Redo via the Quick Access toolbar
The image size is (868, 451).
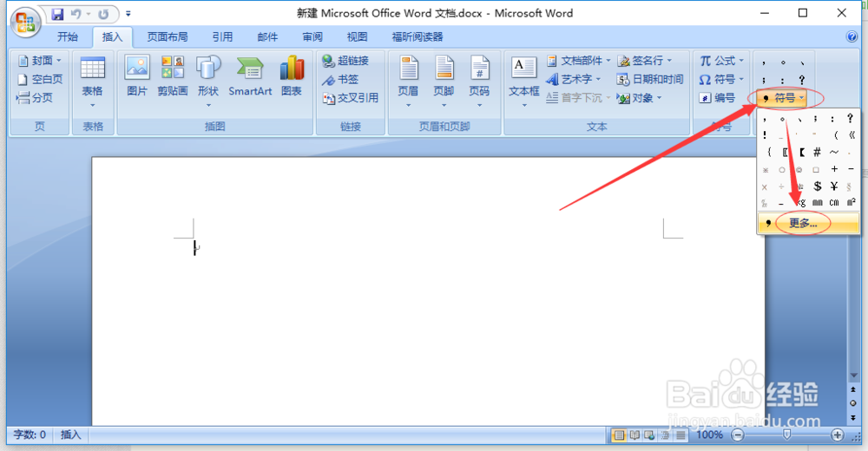[x=103, y=14]
